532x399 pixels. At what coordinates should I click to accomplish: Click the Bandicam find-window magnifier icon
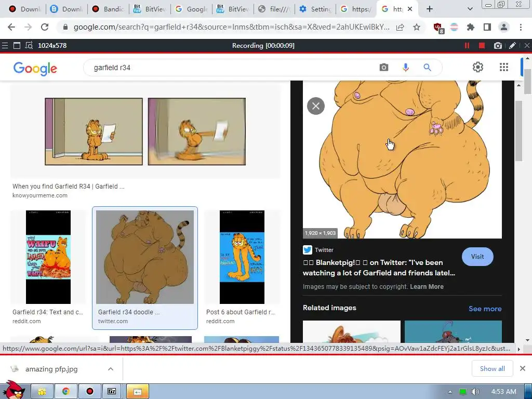point(29,46)
